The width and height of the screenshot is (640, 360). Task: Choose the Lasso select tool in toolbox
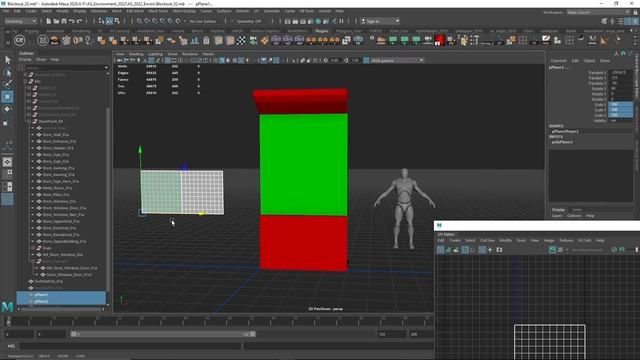7,73
